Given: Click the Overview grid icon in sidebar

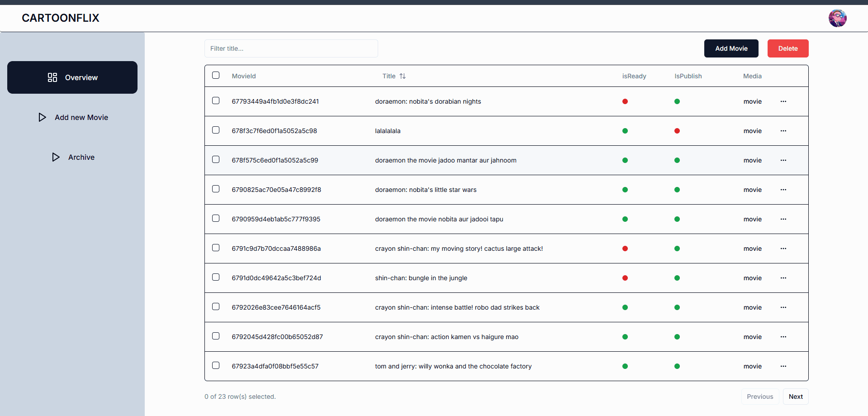Looking at the screenshot, I should coord(52,77).
